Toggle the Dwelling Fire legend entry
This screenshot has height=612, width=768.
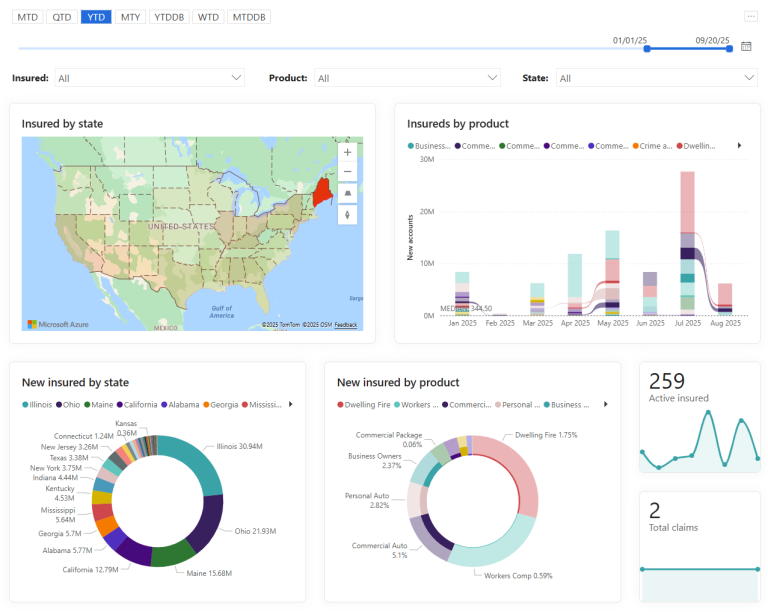tap(364, 404)
